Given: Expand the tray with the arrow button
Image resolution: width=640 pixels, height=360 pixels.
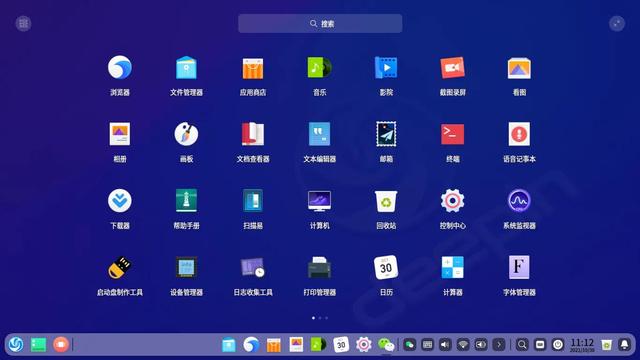Looking at the screenshot, I should [499, 345].
